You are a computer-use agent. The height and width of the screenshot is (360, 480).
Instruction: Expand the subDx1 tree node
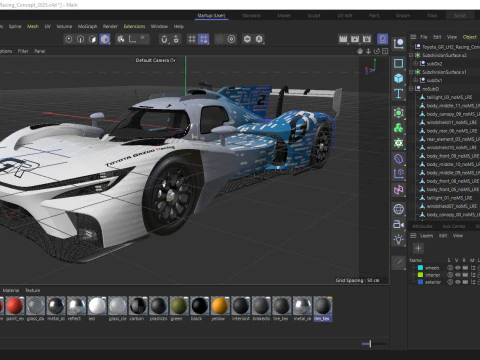click(x=415, y=80)
